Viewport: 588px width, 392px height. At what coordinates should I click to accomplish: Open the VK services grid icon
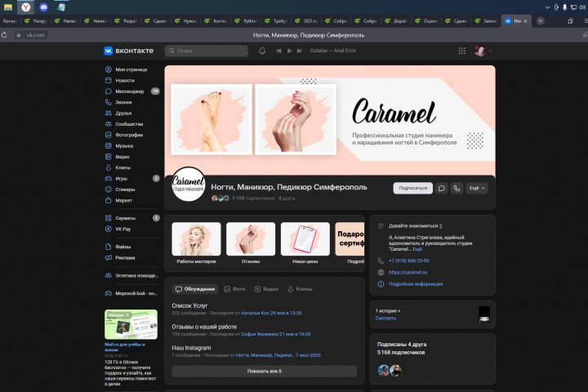point(462,51)
